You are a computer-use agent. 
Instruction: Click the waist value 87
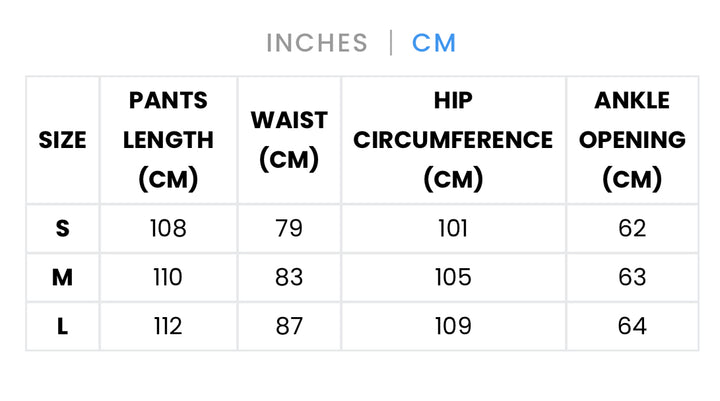[289, 326]
